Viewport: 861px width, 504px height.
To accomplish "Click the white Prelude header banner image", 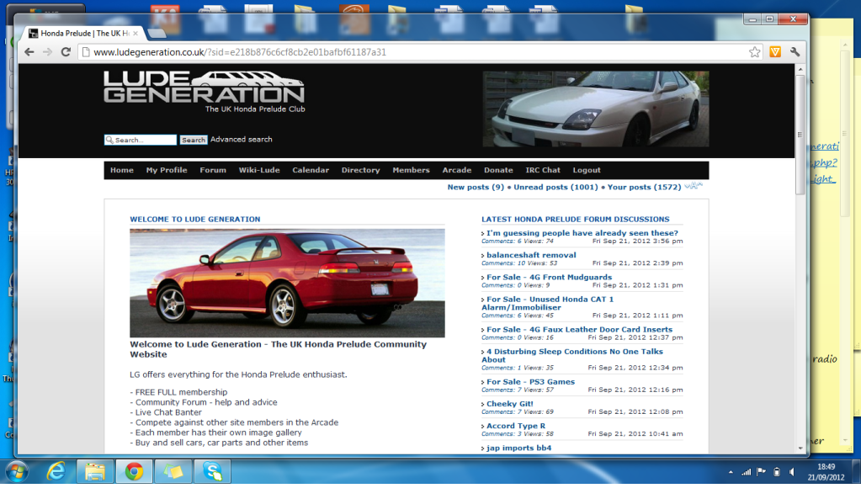I will [595, 109].
